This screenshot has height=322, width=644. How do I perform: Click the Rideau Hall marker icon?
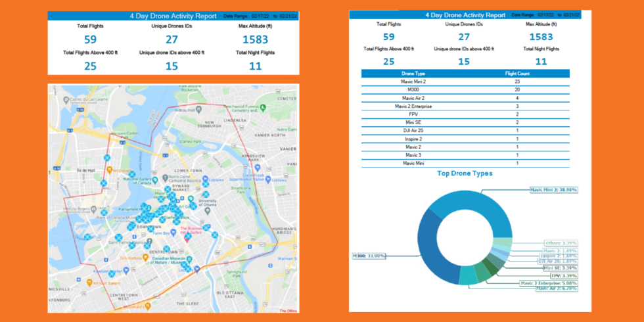point(198,109)
